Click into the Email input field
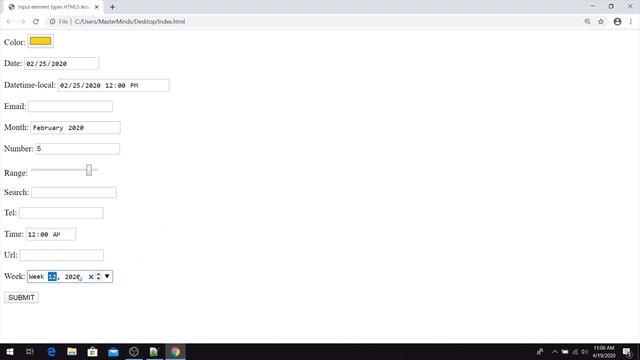640x360 pixels. coord(70,107)
